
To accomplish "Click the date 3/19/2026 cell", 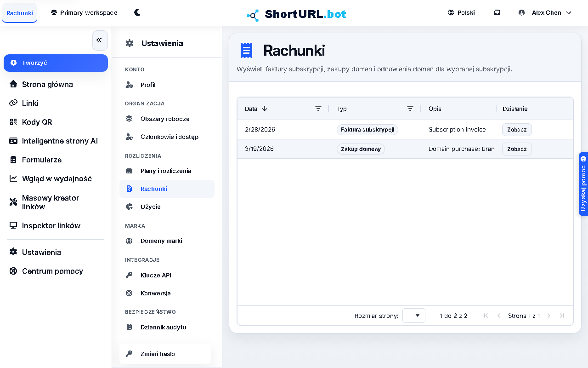I will (x=260, y=149).
